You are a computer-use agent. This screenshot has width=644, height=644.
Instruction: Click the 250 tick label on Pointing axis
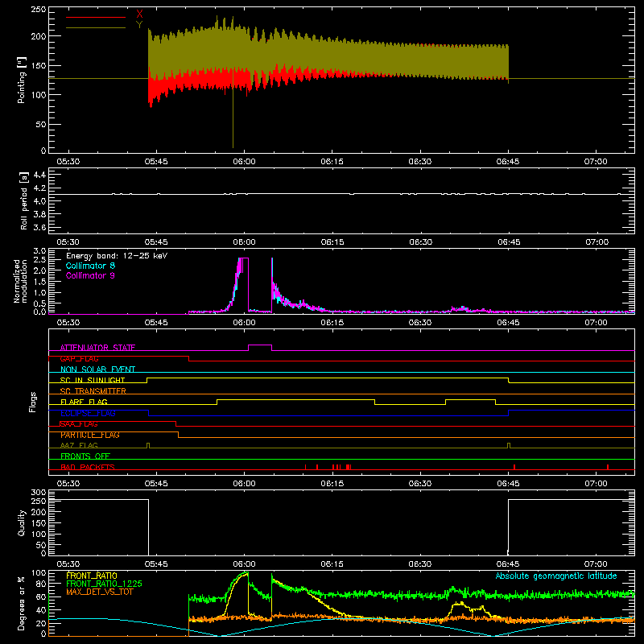click(39, 10)
